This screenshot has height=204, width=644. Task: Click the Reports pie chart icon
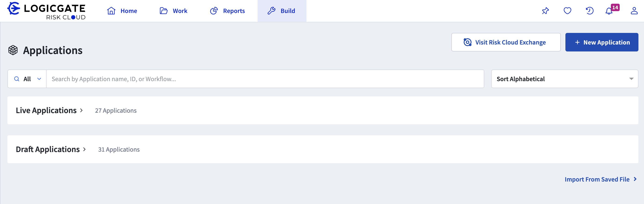pyautogui.click(x=214, y=11)
